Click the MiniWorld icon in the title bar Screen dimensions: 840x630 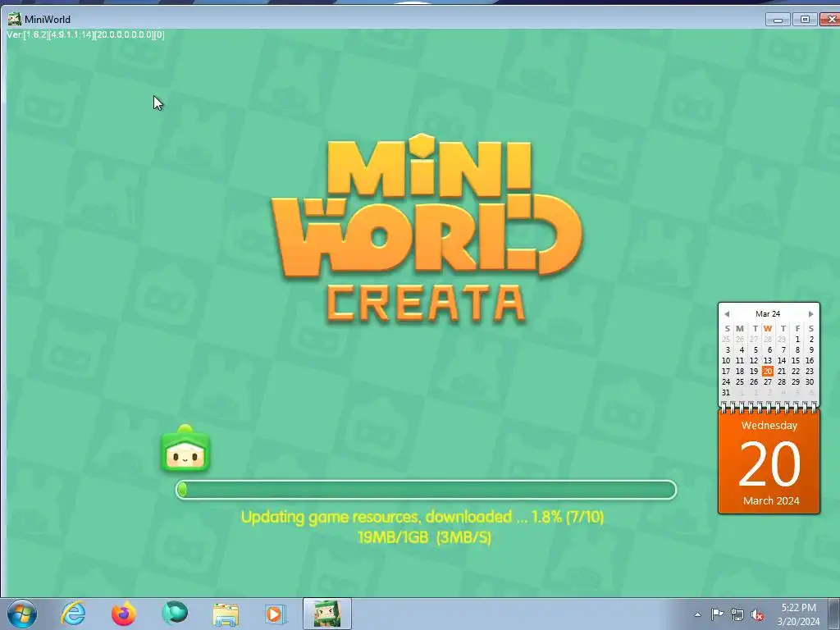(15, 20)
